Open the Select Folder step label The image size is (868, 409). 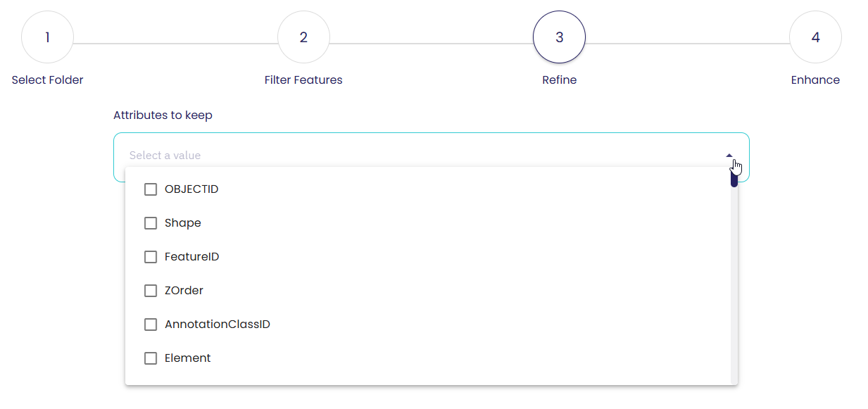coord(48,80)
